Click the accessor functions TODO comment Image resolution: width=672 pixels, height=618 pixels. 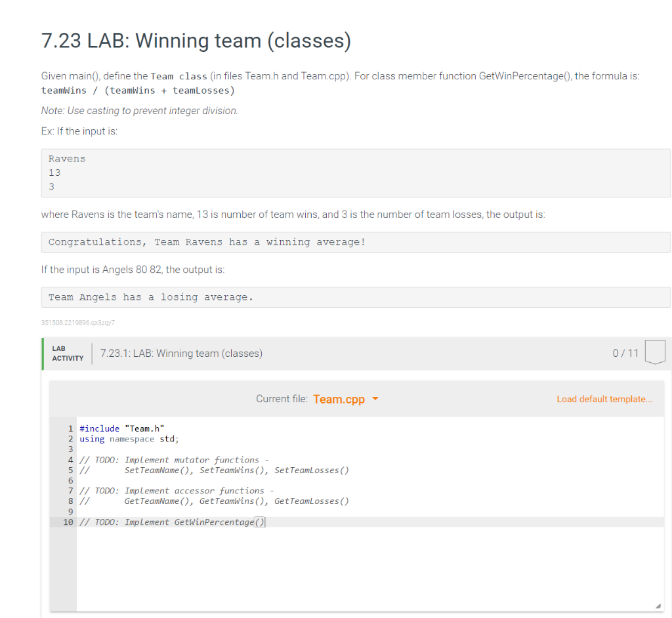[177, 491]
